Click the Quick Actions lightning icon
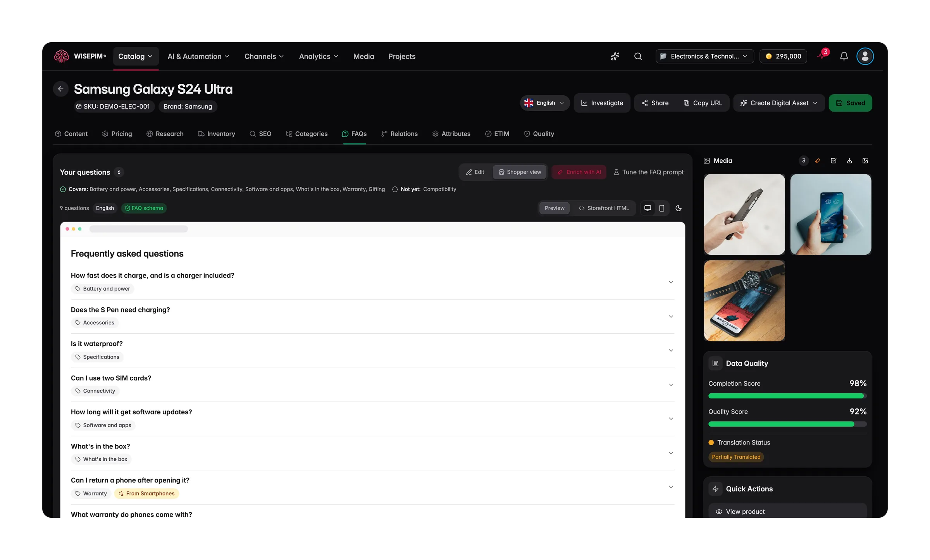The width and height of the screenshot is (930, 560). tap(715, 489)
